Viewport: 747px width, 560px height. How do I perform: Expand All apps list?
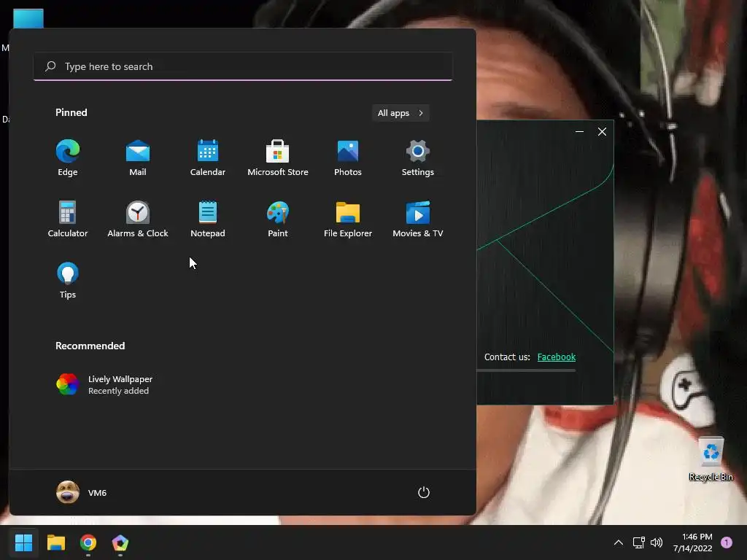(400, 113)
